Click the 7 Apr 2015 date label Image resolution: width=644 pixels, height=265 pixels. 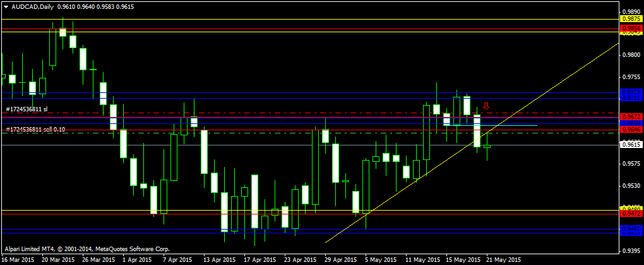click(x=177, y=260)
